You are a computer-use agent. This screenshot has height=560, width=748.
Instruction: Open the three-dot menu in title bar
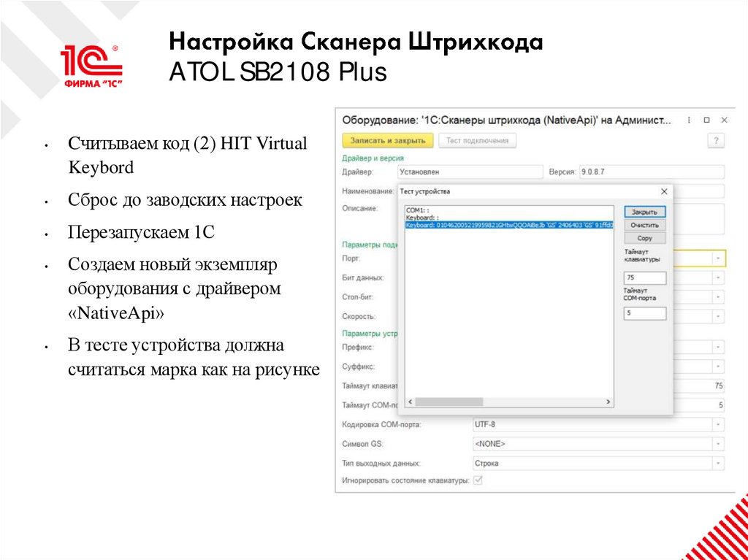(x=690, y=120)
